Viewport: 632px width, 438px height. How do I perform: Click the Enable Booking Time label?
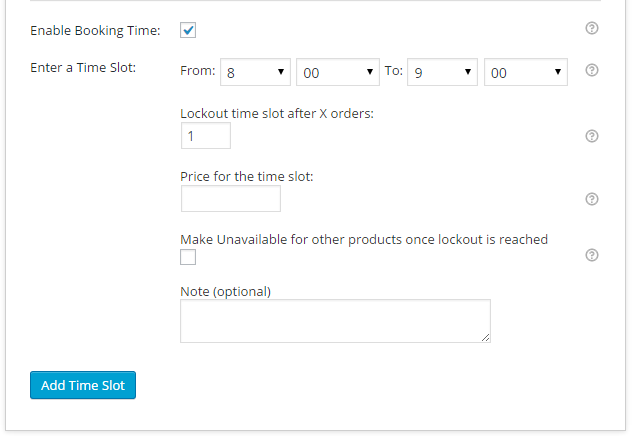tap(95, 31)
